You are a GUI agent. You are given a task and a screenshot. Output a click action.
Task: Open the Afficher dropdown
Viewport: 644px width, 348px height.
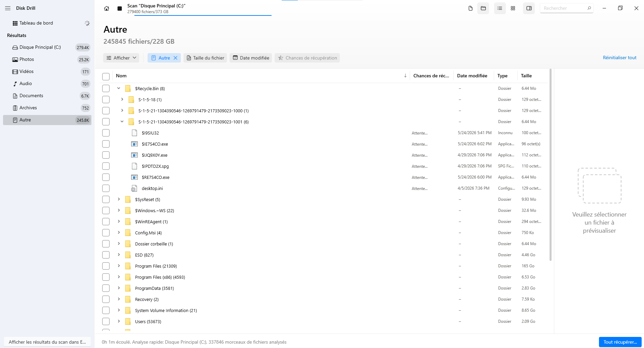coord(121,58)
